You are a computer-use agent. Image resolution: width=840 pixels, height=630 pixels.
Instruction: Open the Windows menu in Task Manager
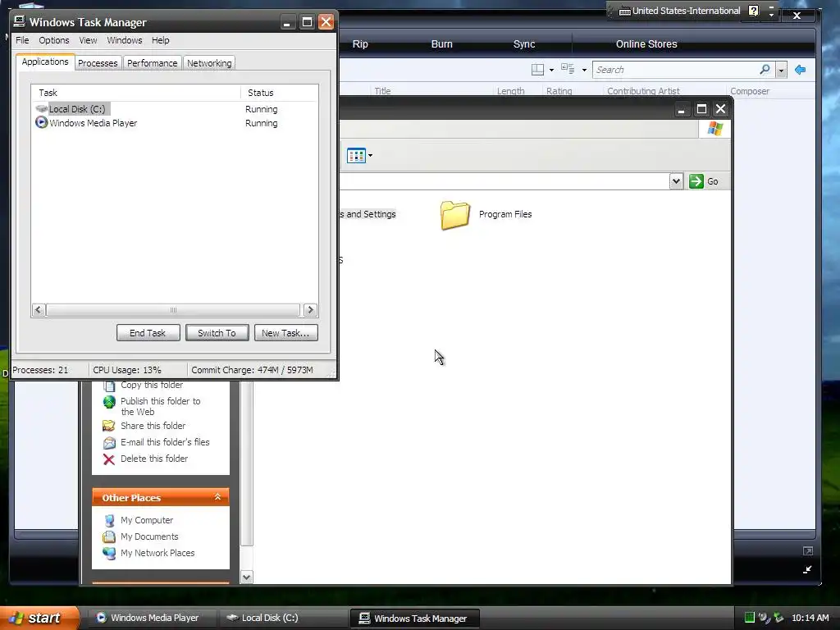125,40
